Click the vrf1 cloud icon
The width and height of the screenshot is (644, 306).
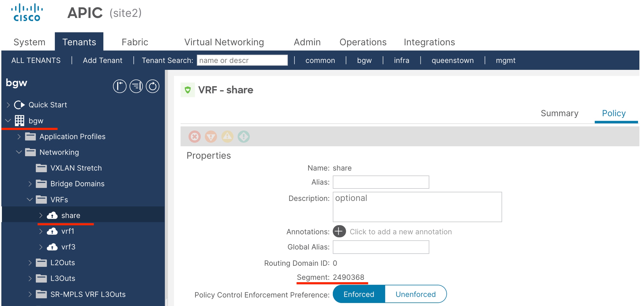(x=52, y=231)
